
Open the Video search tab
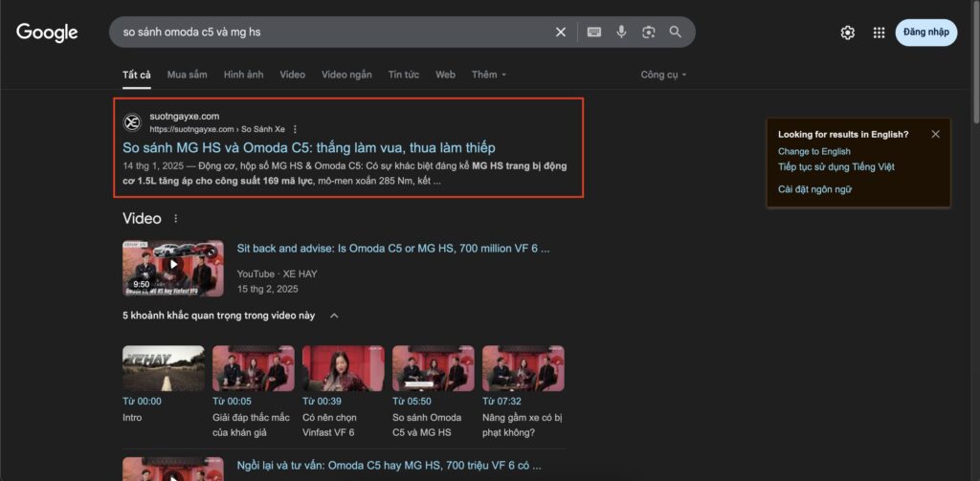click(293, 75)
